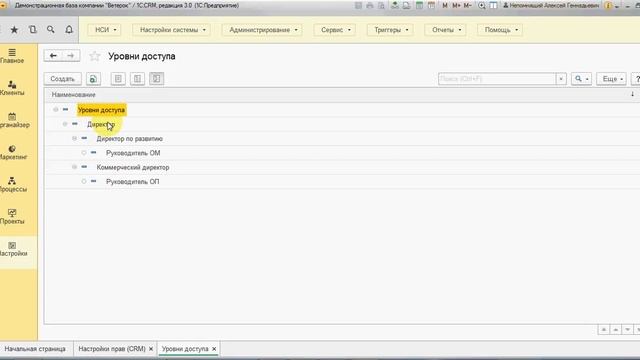Click the global search magnifier icon
The width and height of the screenshot is (640, 360).
click(x=51, y=29)
